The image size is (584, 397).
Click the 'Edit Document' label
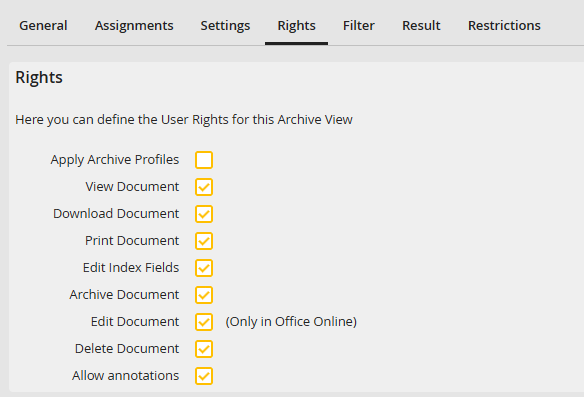click(x=135, y=322)
